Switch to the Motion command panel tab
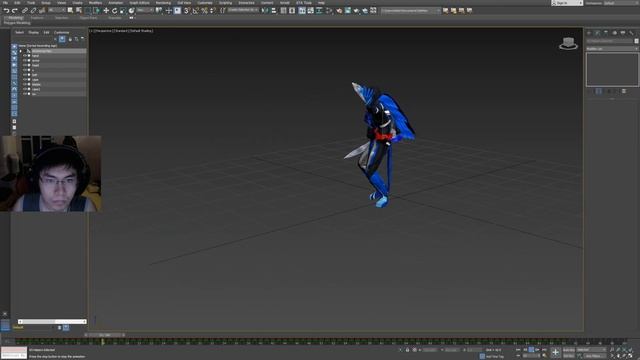640x360 pixels. point(615,33)
